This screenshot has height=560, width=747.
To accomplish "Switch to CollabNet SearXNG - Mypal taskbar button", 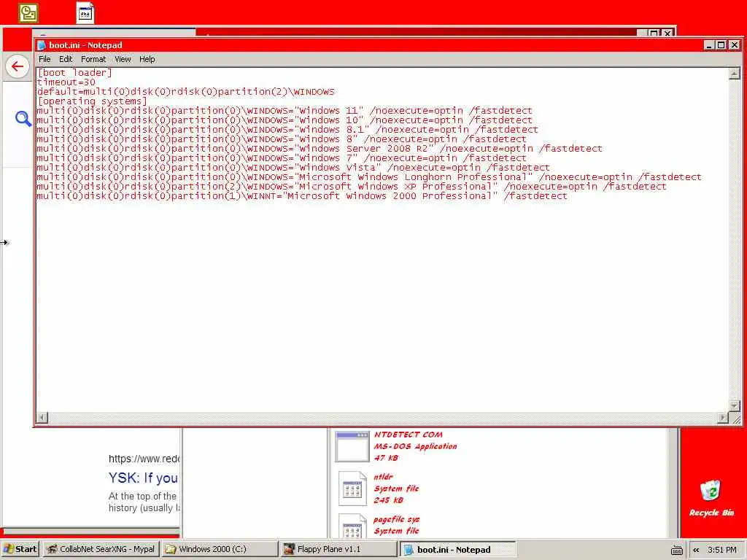I will tap(101, 549).
